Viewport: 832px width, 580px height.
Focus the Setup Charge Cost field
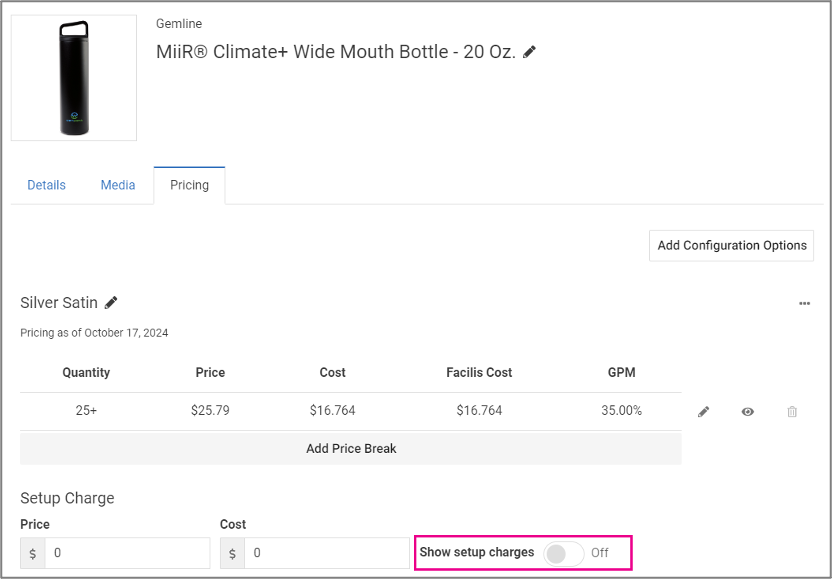pos(327,553)
